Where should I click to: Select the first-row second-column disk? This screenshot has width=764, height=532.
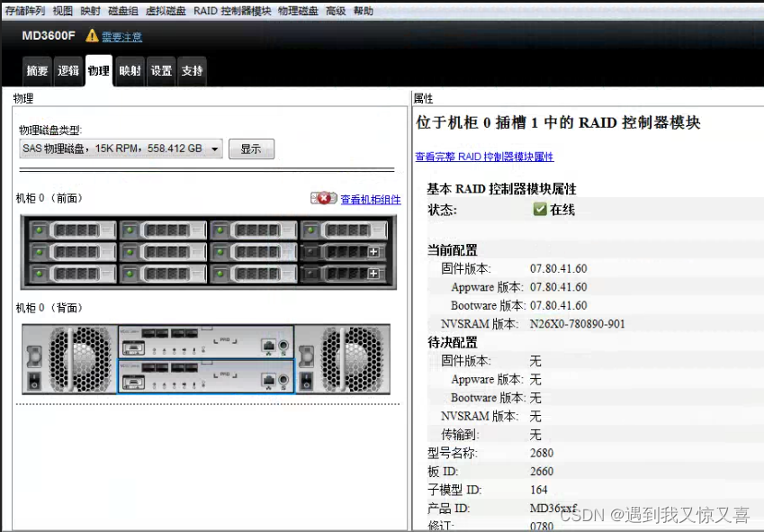pos(163,230)
